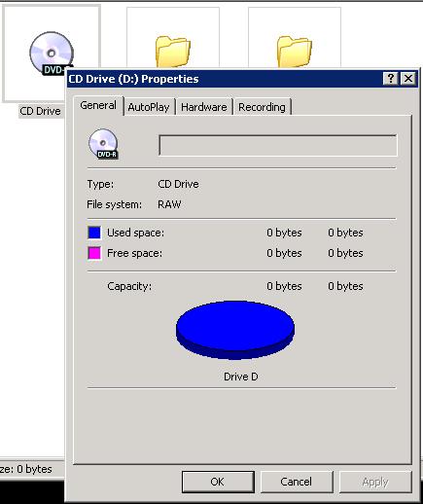
Task: Close the CD Drive Properties dialog
Action: pyautogui.click(x=408, y=79)
